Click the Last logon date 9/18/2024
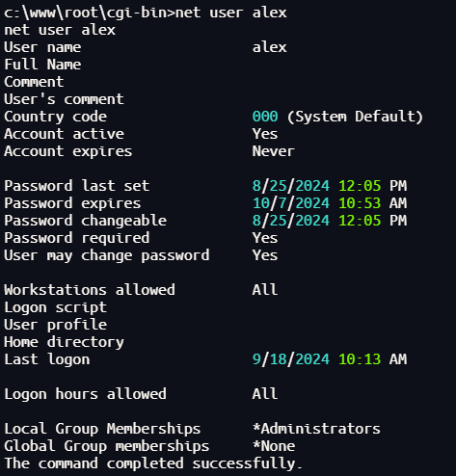The width and height of the screenshot is (456, 476). click(x=291, y=359)
